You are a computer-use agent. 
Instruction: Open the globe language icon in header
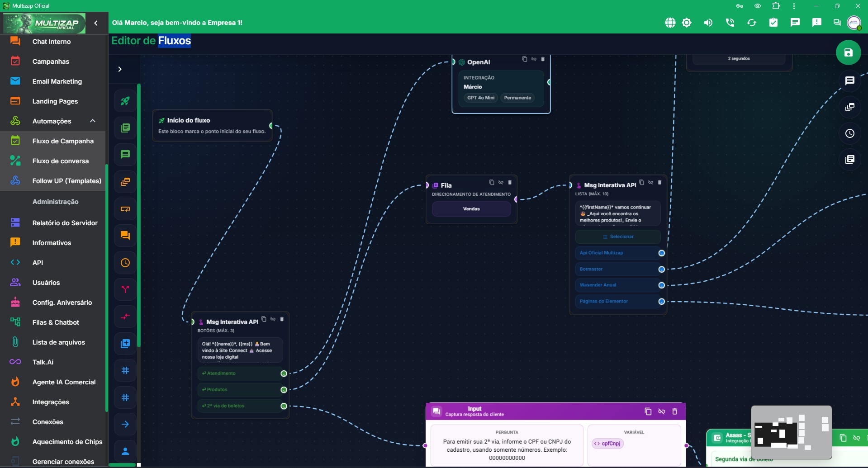(x=670, y=23)
